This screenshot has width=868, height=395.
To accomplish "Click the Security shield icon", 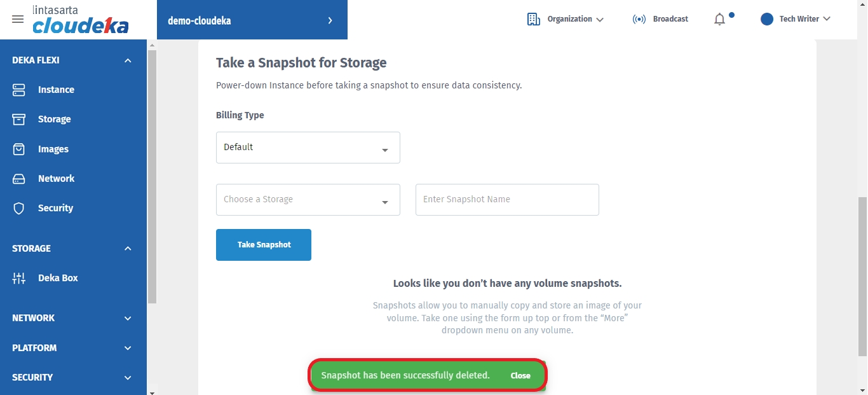I will point(19,208).
